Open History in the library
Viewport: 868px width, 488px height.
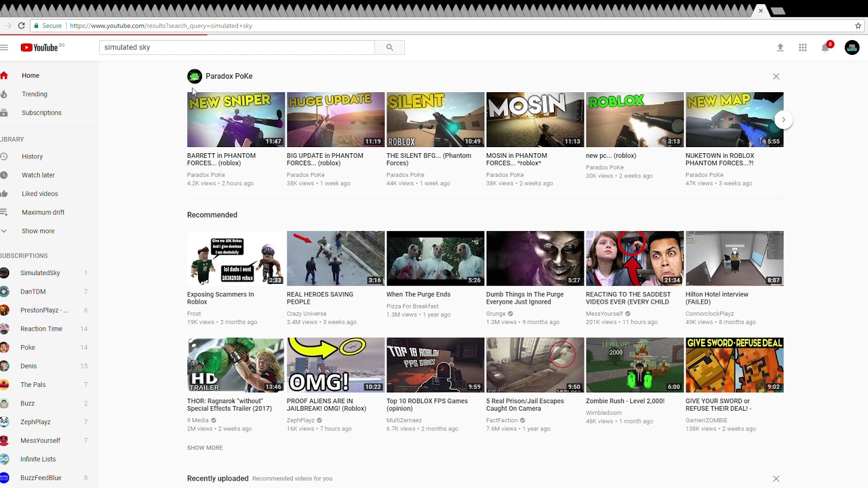point(32,157)
